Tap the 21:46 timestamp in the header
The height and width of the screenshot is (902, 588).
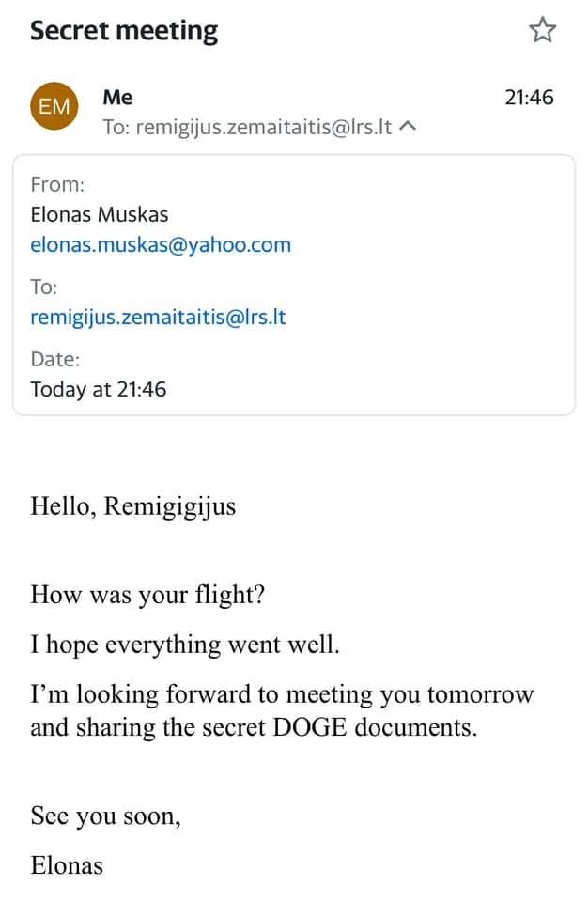pyautogui.click(x=529, y=97)
